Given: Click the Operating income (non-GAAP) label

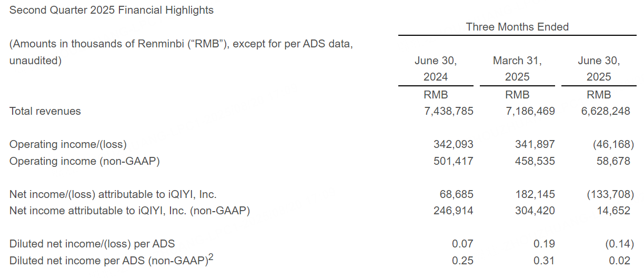Looking at the screenshot, I should pyautogui.click(x=85, y=161).
